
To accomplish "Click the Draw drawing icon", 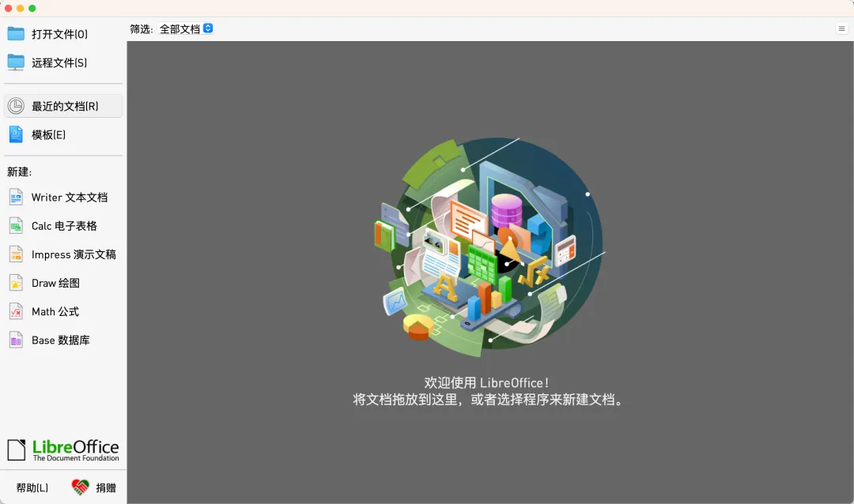I will pyautogui.click(x=16, y=283).
